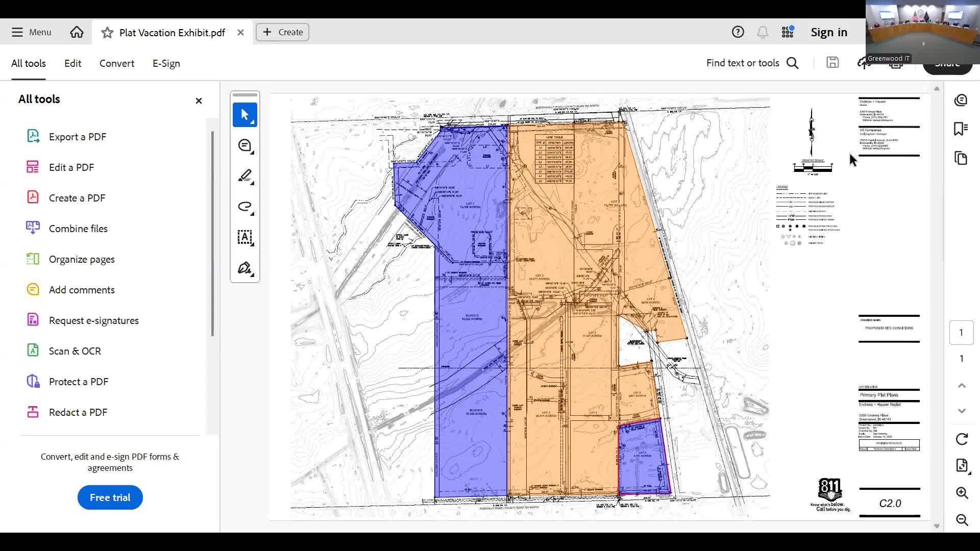Select the arrow selection tool
Screen dimensions: 980x551
pos(244,115)
